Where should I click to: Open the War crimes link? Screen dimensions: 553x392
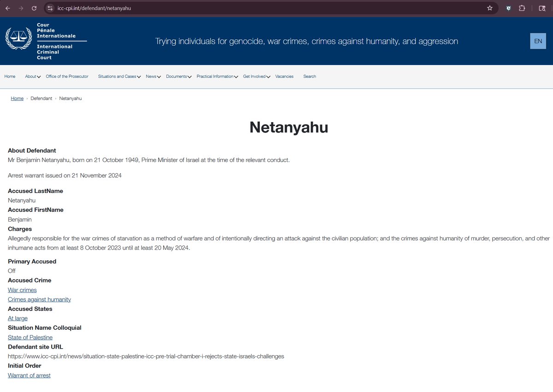tap(22, 290)
